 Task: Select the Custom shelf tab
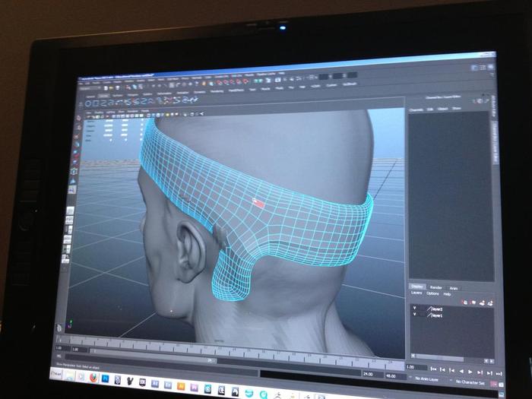click(331, 86)
